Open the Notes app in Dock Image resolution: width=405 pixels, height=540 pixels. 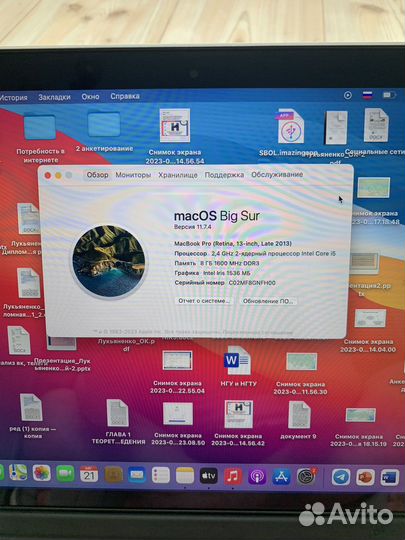click(185, 476)
